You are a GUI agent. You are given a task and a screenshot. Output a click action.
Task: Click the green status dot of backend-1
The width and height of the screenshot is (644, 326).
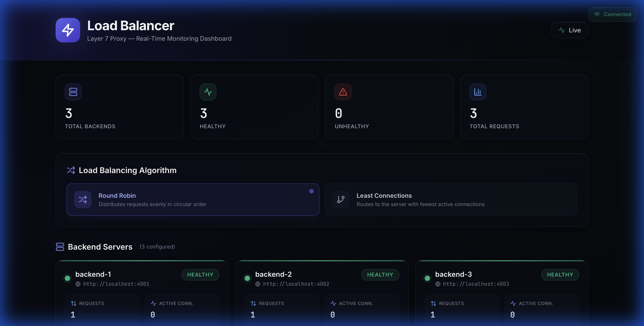pyautogui.click(x=67, y=278)
